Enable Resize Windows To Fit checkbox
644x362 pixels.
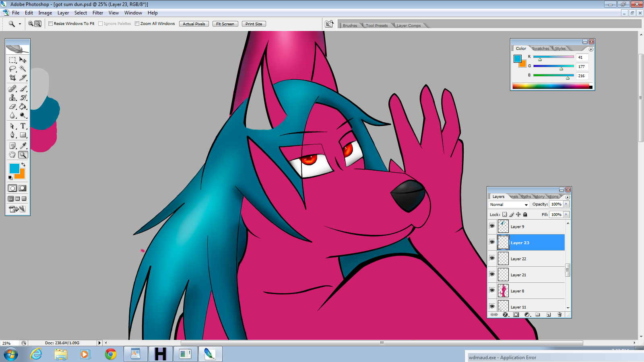pos(51,24)
